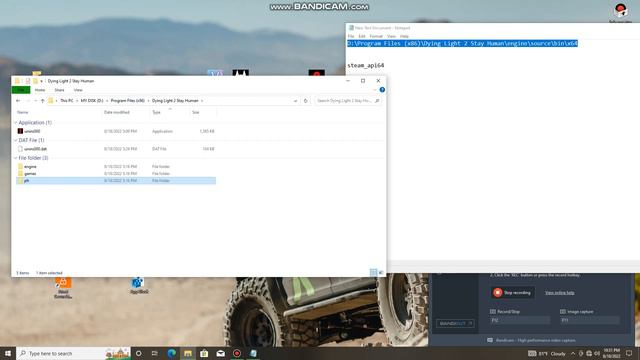Open recent locations dropdown arrow
The image size is (640, 360).
click(36, 101)
